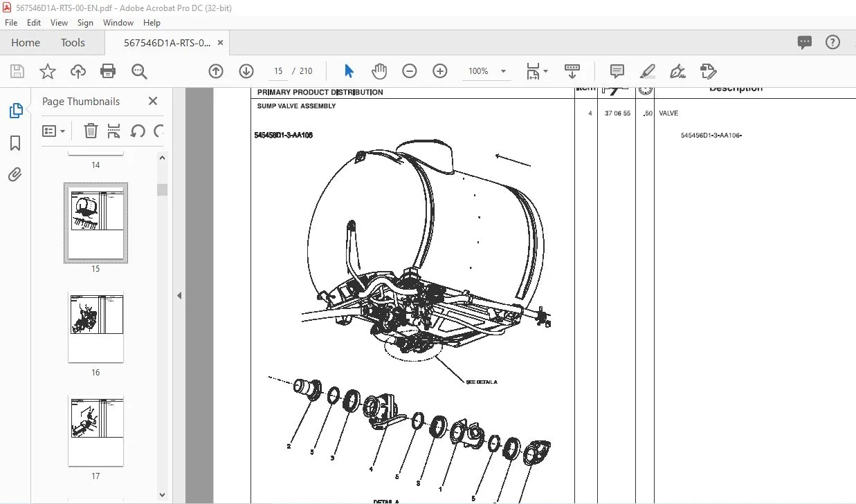
Task: Select page 17 thumbnail
Action: tap(95, 430)
